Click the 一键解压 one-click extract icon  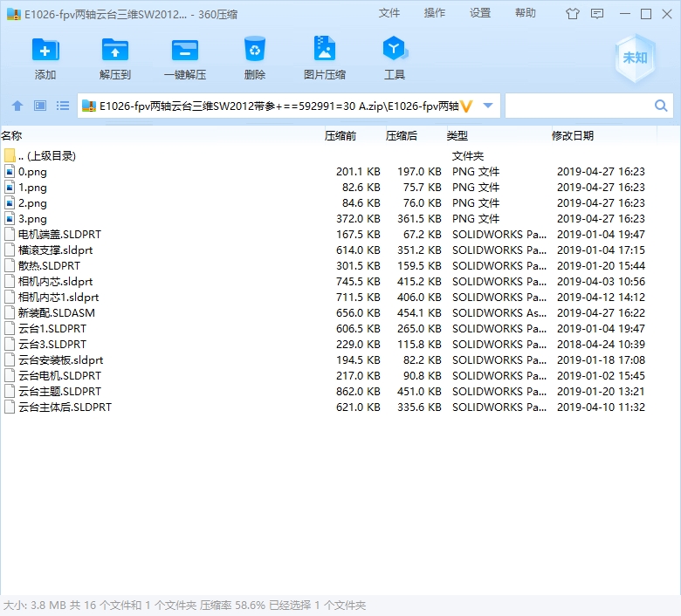click(x=185, y=51)
